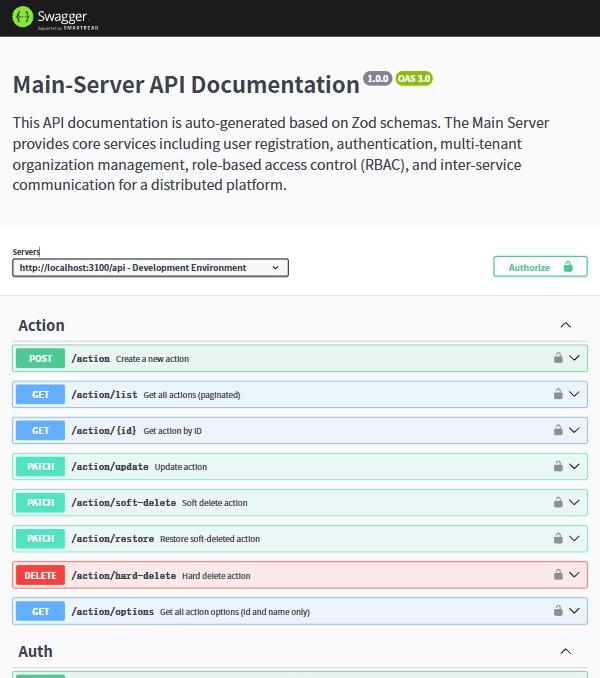Click 'Get action by ID' description
600x678 pixels.
click(172, 431)
